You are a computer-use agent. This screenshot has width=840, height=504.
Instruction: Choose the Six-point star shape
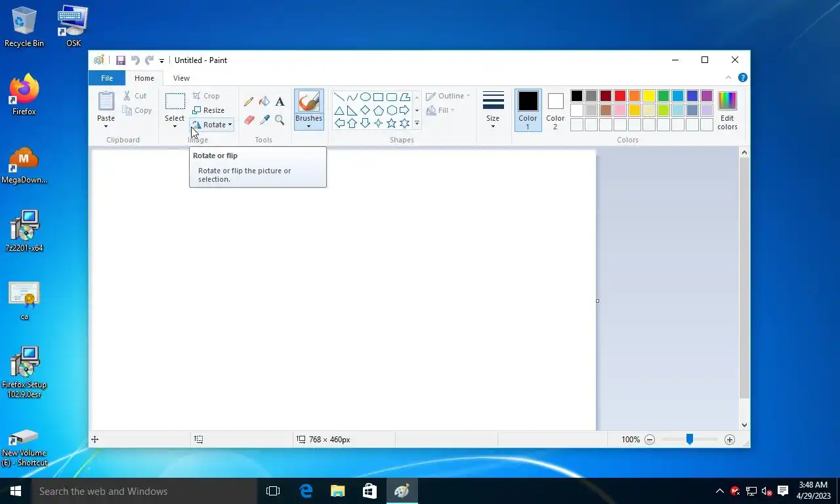405,123
